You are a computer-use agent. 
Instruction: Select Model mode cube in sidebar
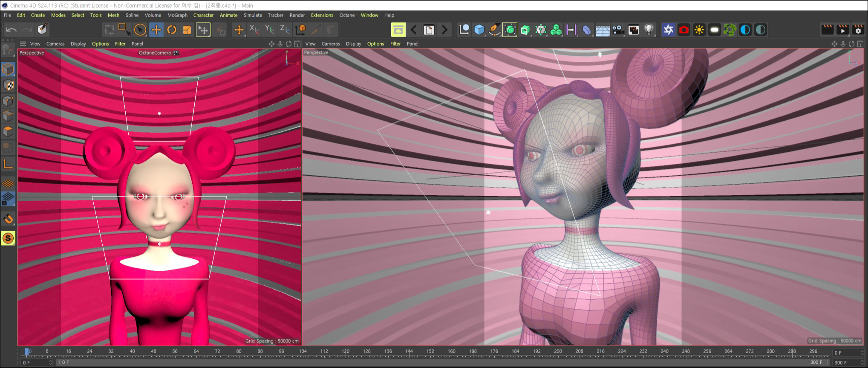pyautogui.click(x=8, y=69)
